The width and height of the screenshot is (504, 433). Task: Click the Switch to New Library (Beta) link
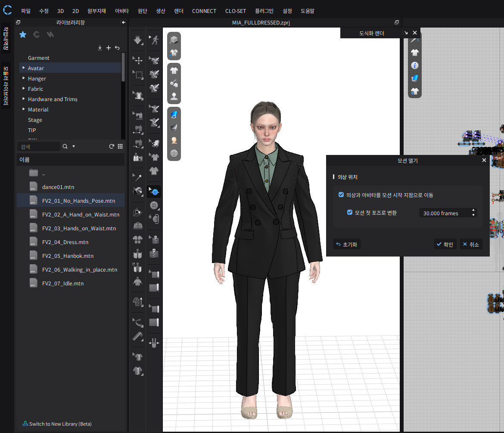tap(60, 424)
